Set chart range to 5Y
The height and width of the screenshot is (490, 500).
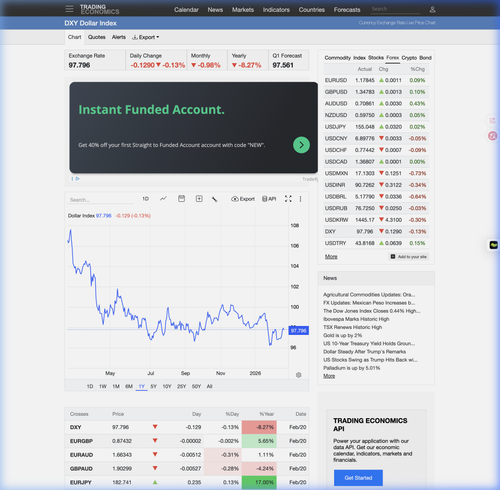153,386
